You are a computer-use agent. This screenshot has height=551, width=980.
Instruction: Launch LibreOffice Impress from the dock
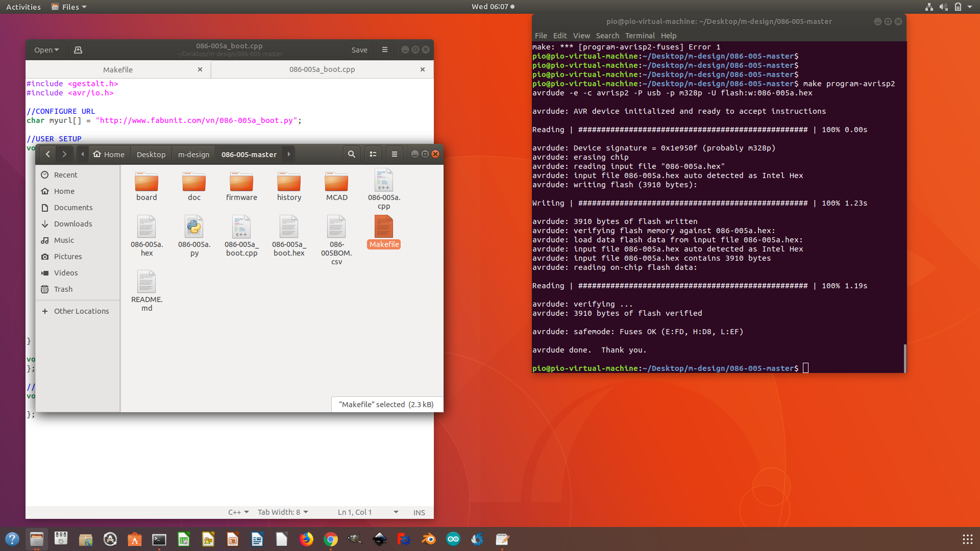[x=233, y=539]
